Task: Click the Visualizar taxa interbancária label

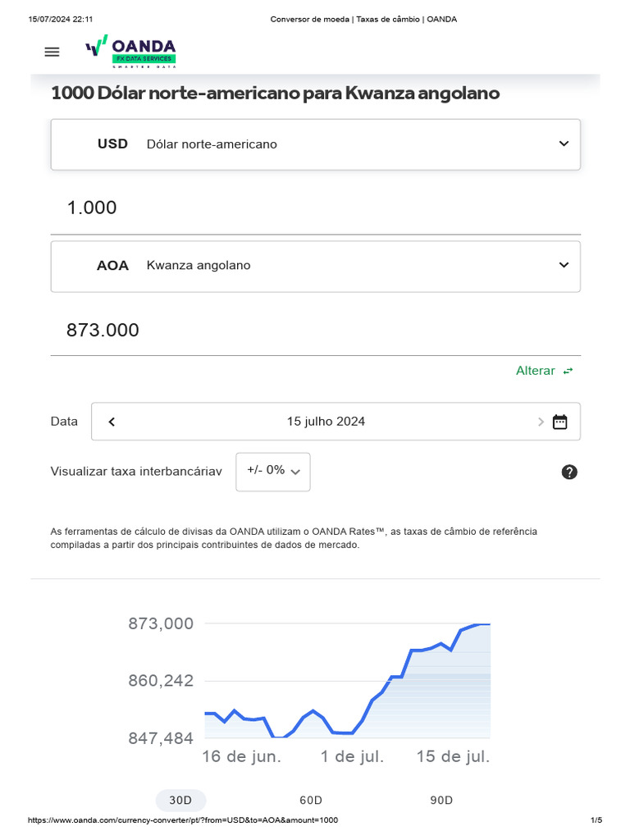Action: tap(136, 472)
